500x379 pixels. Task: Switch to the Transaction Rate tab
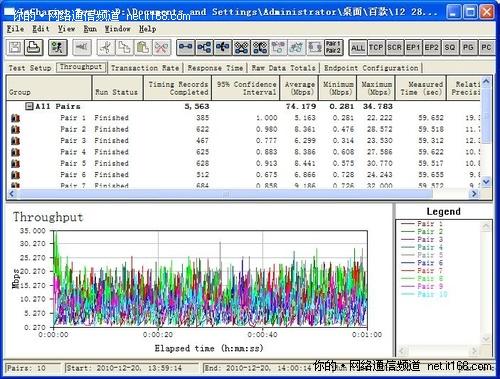145,68
